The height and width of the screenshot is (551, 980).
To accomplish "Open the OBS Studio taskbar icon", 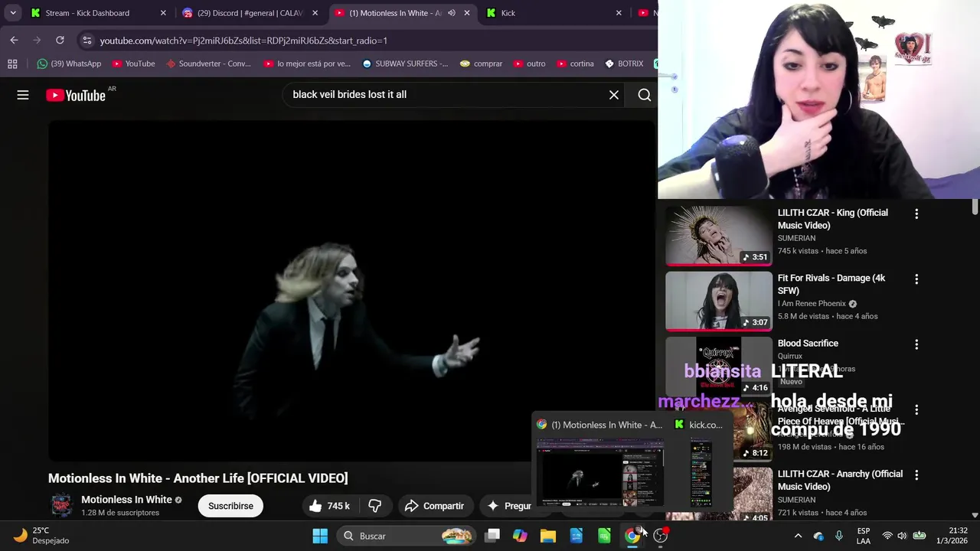I will coord(660,536).
